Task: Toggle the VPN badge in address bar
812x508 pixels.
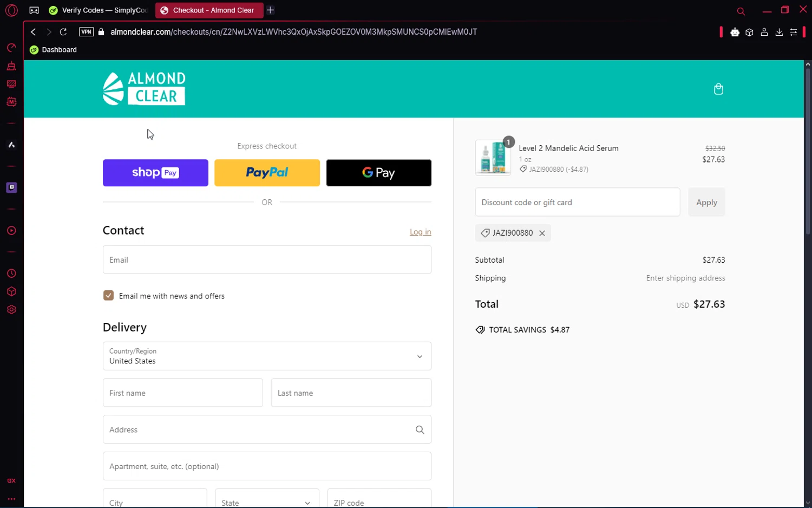Action: (x=86, y=32)
